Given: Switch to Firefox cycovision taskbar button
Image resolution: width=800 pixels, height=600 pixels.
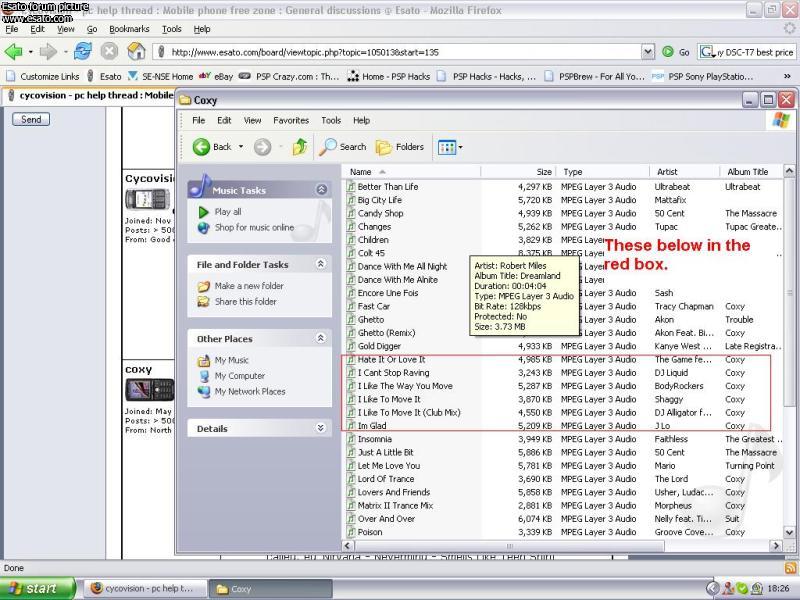Looking at the screenshot, I should pos(145,589).
